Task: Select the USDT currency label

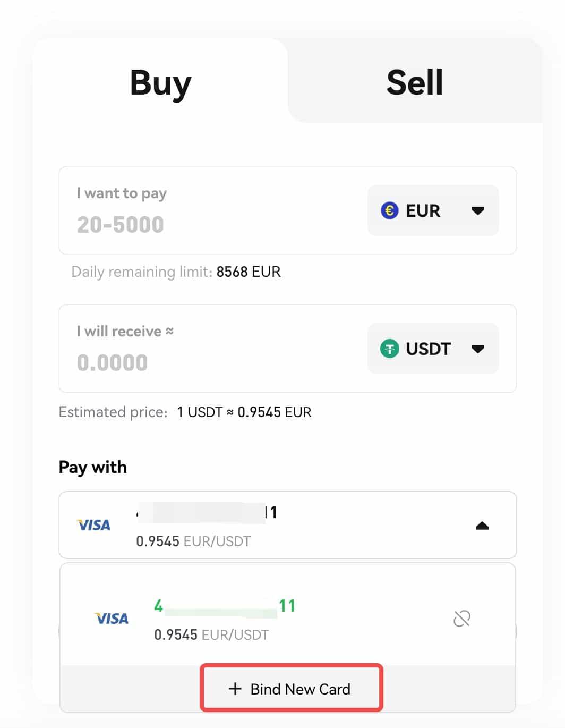Action: 428,349
